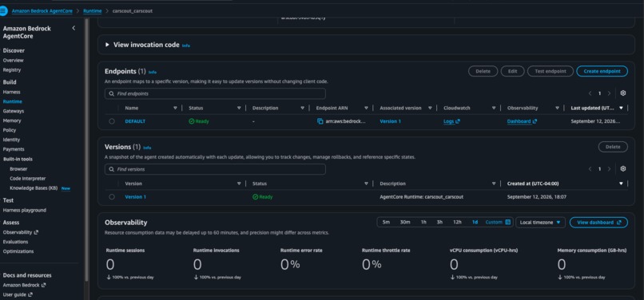Go to previous page in Endpoints pagination
Image resolution: width=644 pixels, height=300 pixels.
(590, 93)
